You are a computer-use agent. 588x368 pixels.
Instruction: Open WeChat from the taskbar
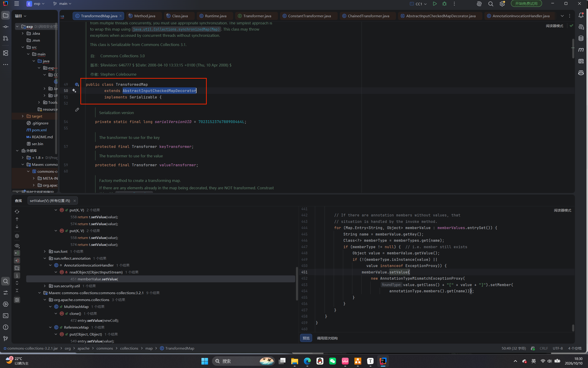click(332, 361)
